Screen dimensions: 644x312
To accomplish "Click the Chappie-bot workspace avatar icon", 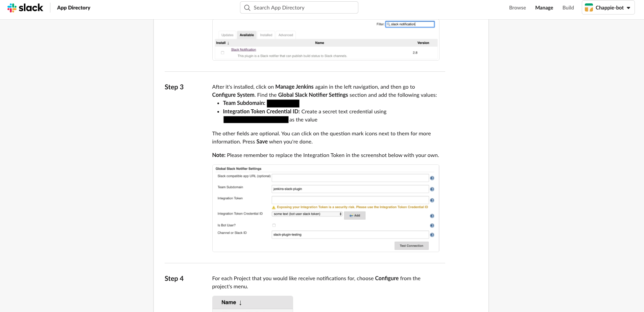I will coord(589,7).
